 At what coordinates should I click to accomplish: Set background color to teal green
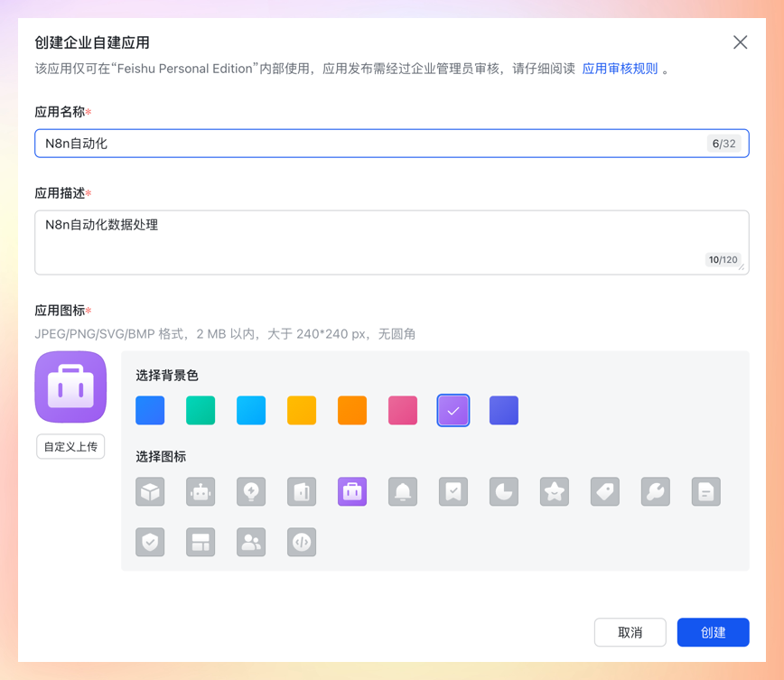(201, 410)
